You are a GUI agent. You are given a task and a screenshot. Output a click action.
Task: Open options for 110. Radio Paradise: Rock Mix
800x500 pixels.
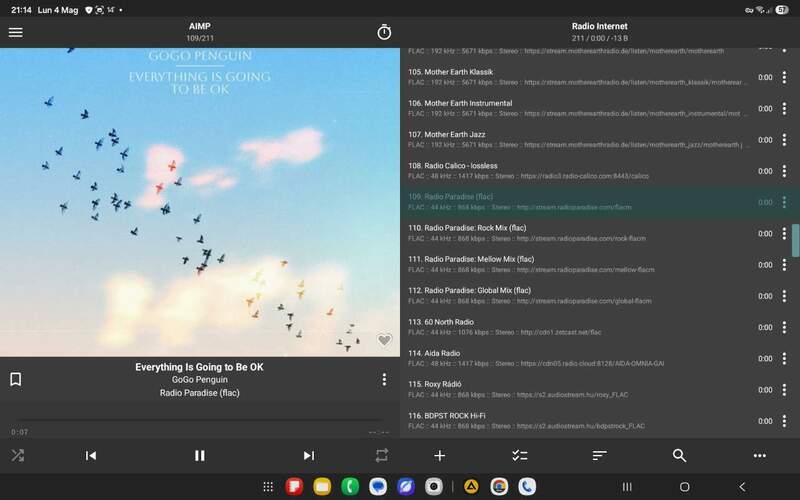click(x=784, y=233)
